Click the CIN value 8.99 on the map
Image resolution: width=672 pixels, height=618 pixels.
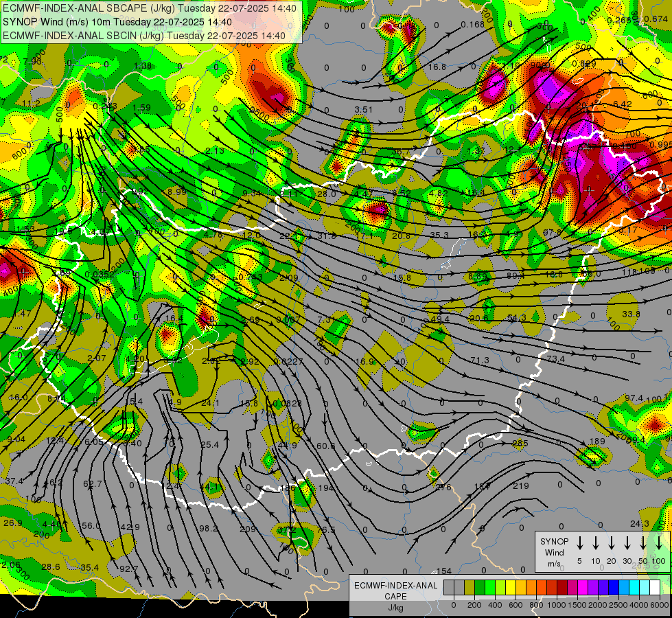[x=177, y=192]
